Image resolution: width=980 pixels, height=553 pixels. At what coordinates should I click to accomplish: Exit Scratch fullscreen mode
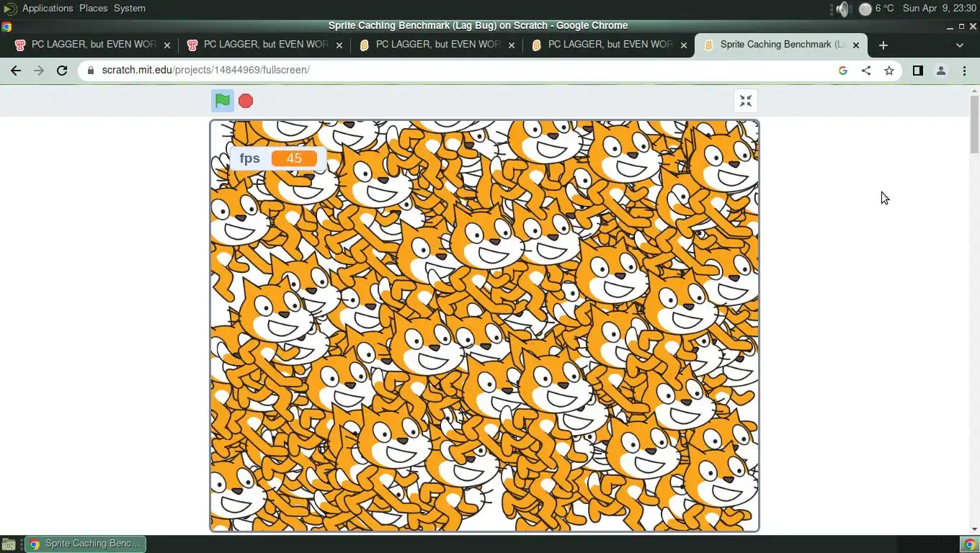click(x=746, y=101)
